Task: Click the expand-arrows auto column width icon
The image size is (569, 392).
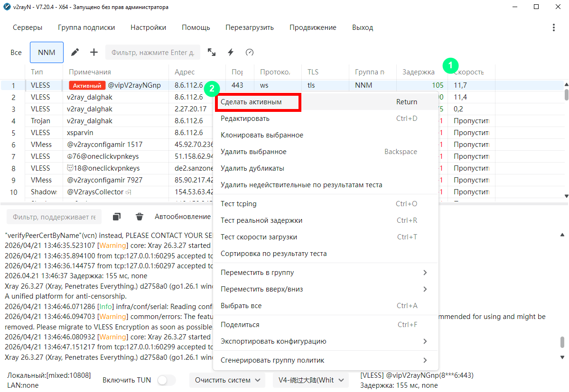Action: click(212, 53)
